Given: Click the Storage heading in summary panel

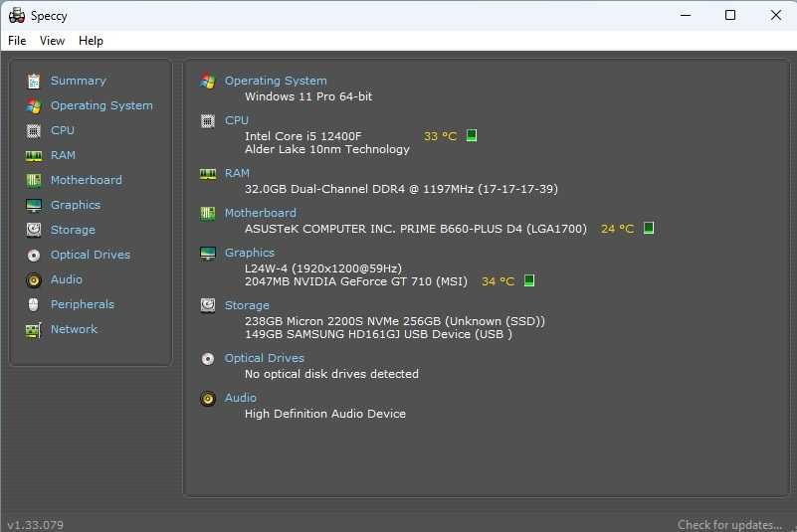Looking at the screenshot, I should [247, 305].
